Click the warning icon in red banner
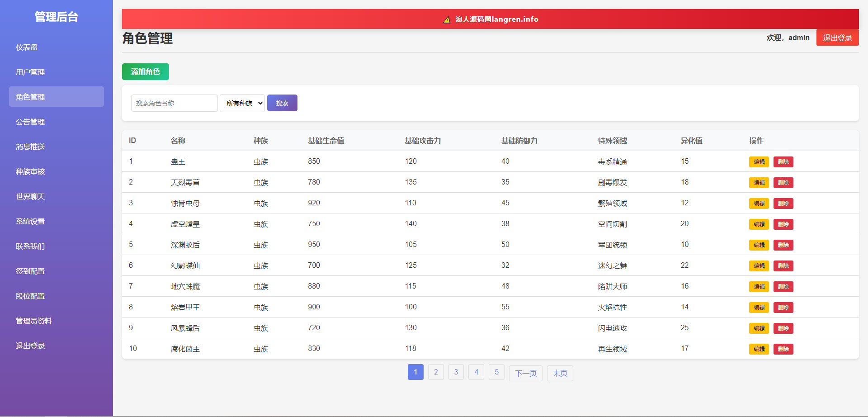868x417 pixels. [x=447, y=19]
